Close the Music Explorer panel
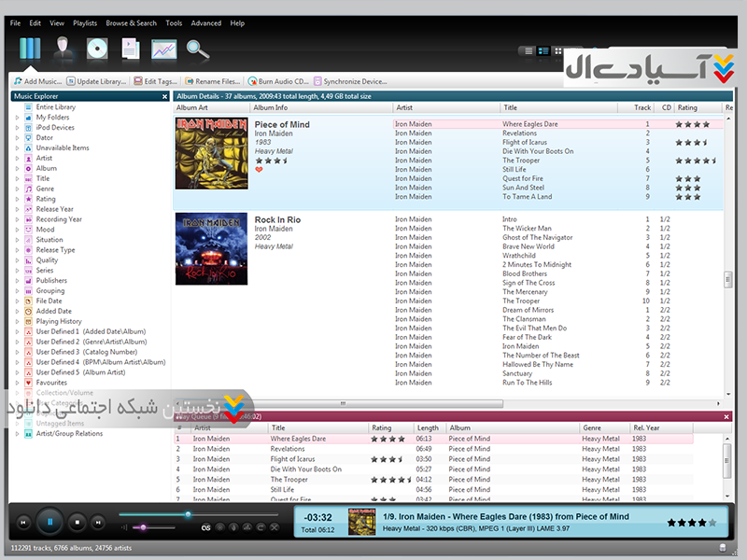 point(164,96)
